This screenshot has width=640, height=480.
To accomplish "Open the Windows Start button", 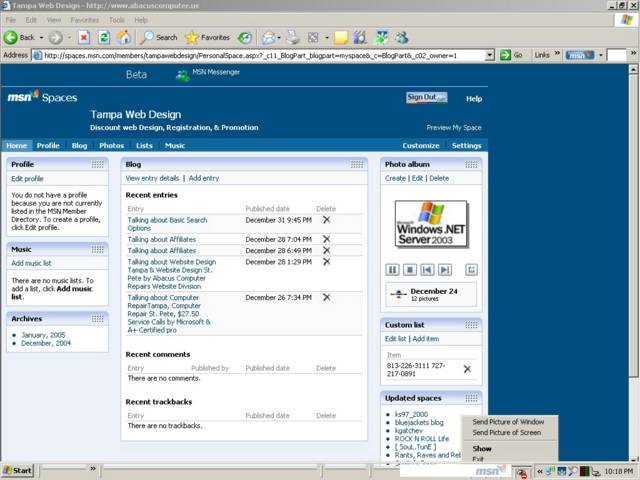I will pos(17,471).
